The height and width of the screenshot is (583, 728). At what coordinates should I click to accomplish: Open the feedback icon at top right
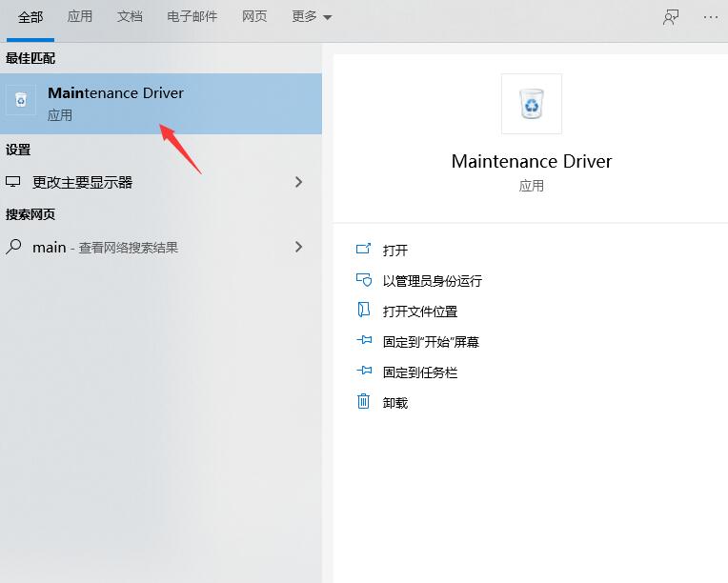pos(671,17)
